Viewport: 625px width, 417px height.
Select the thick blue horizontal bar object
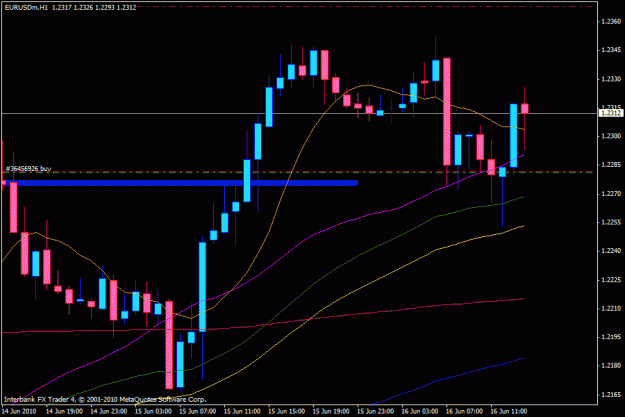point(181,183)
